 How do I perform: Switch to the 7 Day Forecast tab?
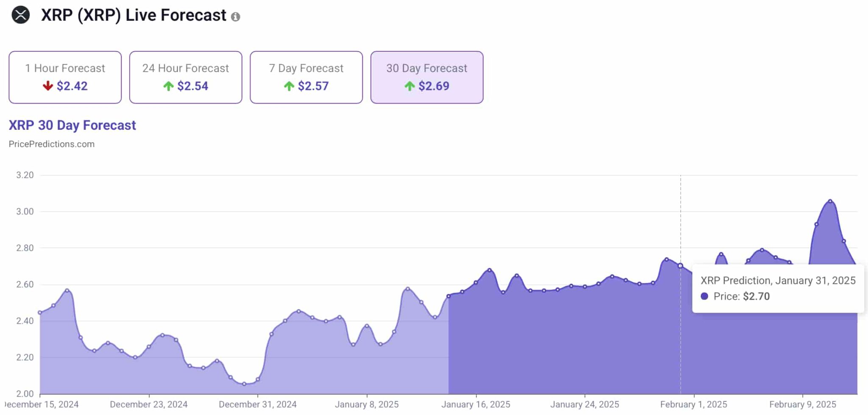pos(306,77)
